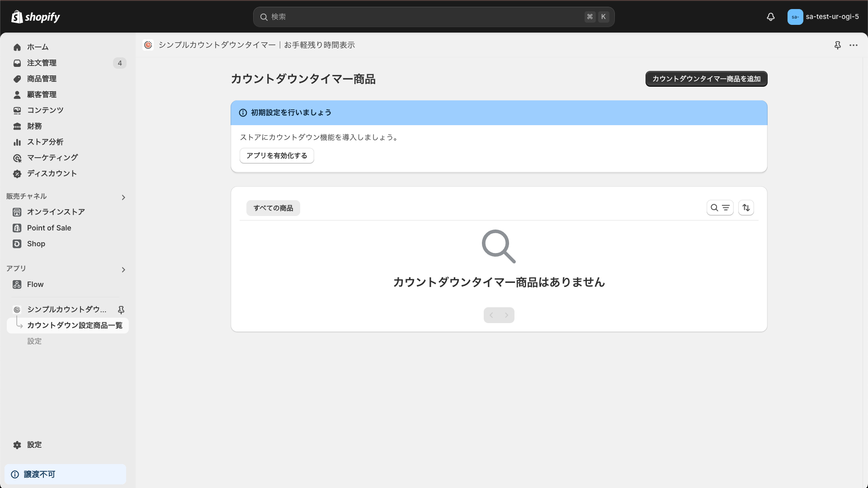This screenshot has height=488, width=868.
Task: Open the notification bell
Action: [770, 17]
